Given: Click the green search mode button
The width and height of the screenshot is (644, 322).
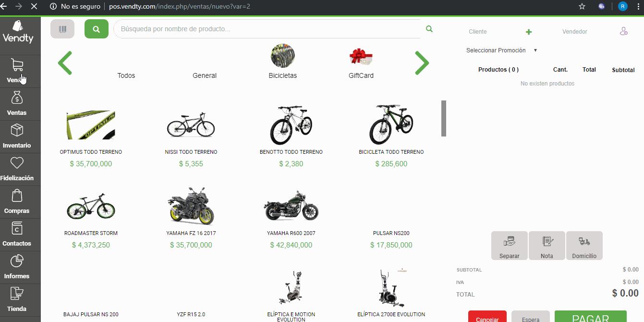Looking at the screenshot, I should point(97,29).
